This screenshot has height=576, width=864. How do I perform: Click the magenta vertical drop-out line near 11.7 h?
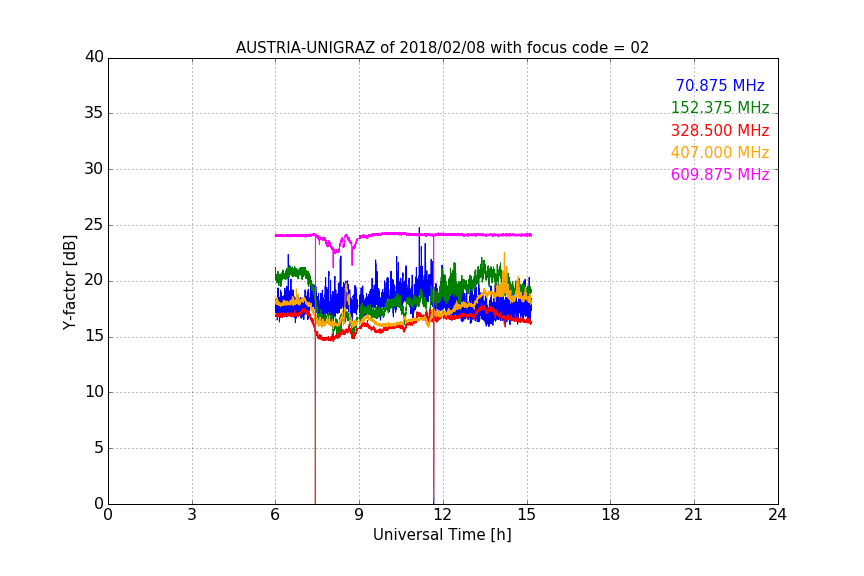[x=434, y=369]
